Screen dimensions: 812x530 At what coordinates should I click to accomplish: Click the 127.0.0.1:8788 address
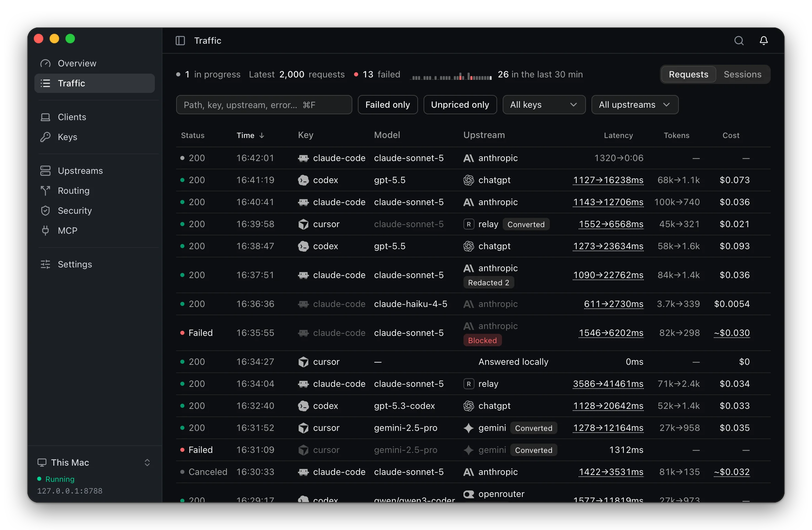click(70, 491)
